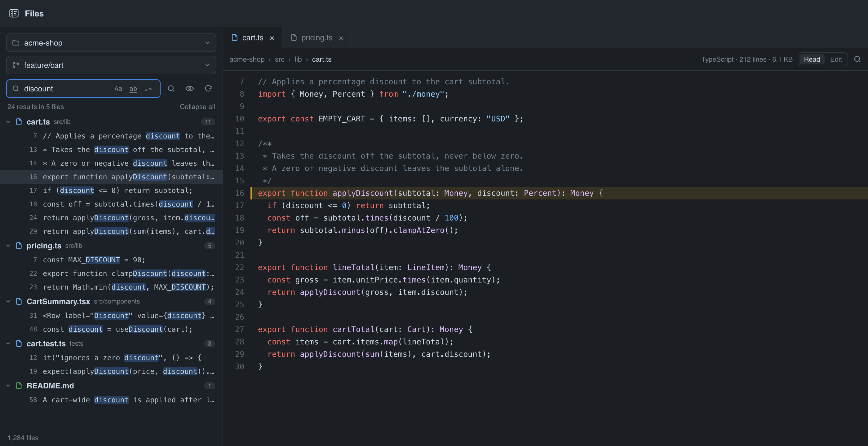This screenshot has height=446, width=868.
Task: Open result 'const MAX_DISCOUNT = 90;'
Action: [111, 260]
